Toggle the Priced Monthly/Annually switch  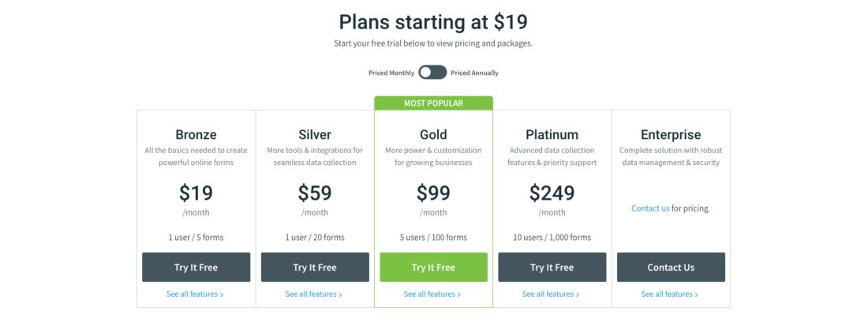432,73
